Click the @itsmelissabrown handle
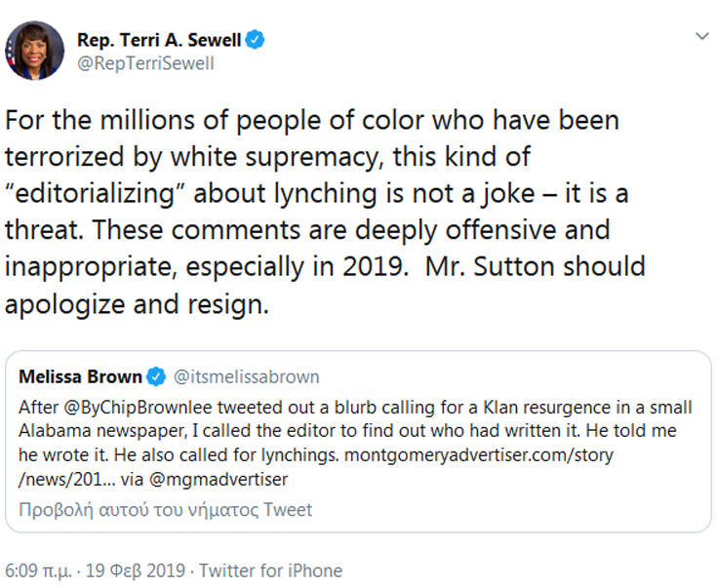The width and height of the screenshot is (717, 588). (246, 376)
